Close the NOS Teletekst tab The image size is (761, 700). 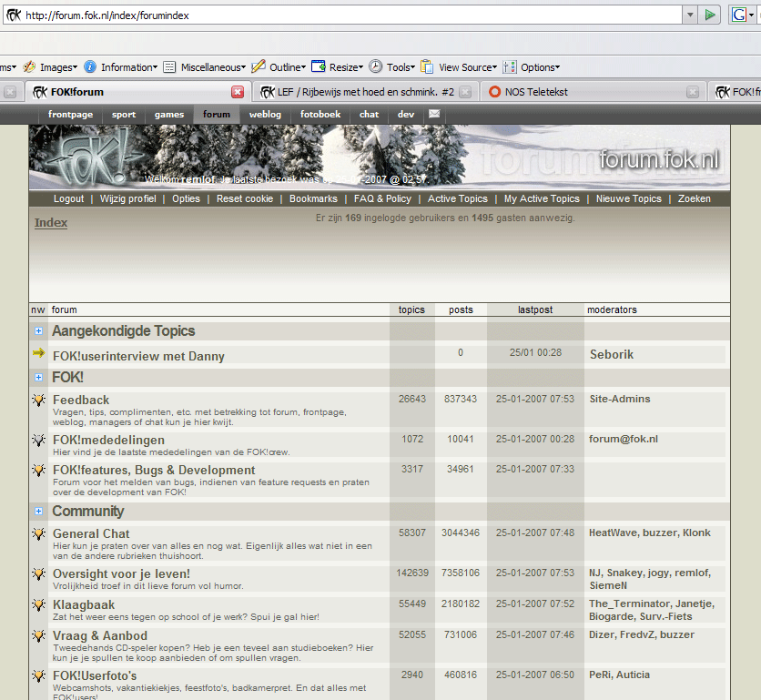click(693, 92)
